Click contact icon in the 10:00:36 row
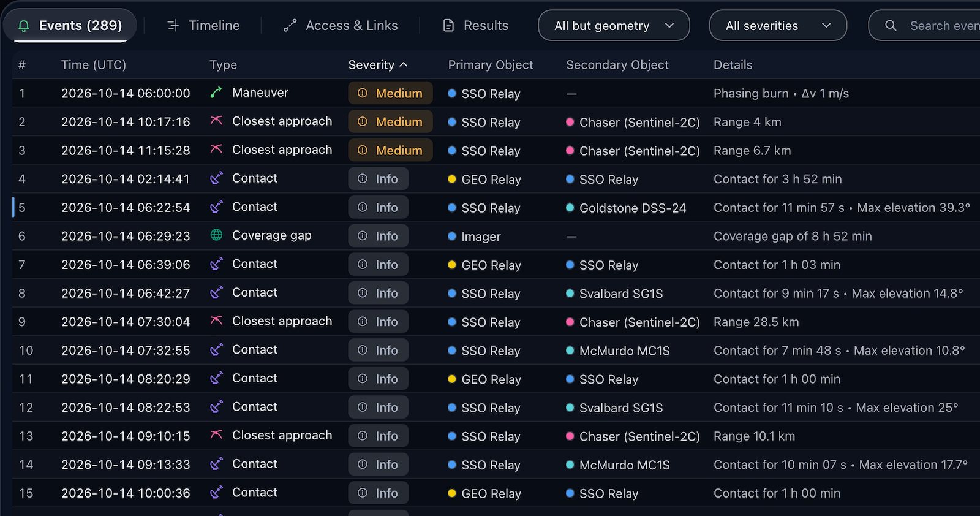The width and height of the screenshot is (980, 516). [x=216, y=492]
